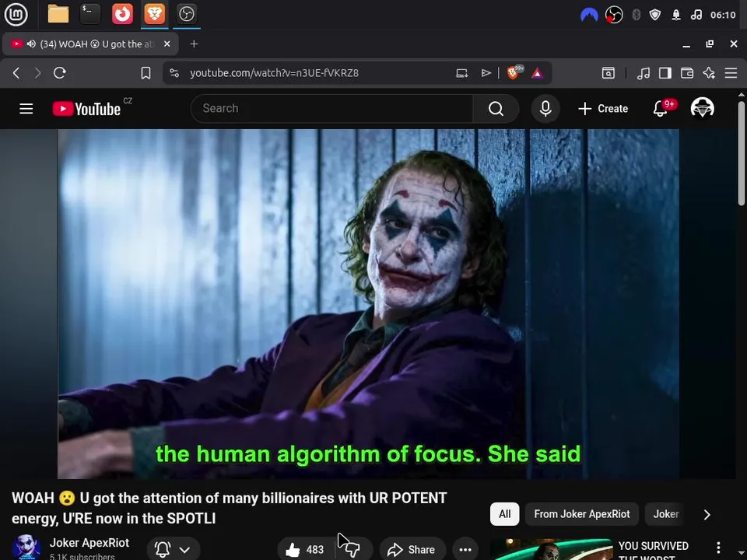Open the Brave main hamburger menu
Image resolution: width=747 pixels, height=560 pixels.
[x=731, y=73]
